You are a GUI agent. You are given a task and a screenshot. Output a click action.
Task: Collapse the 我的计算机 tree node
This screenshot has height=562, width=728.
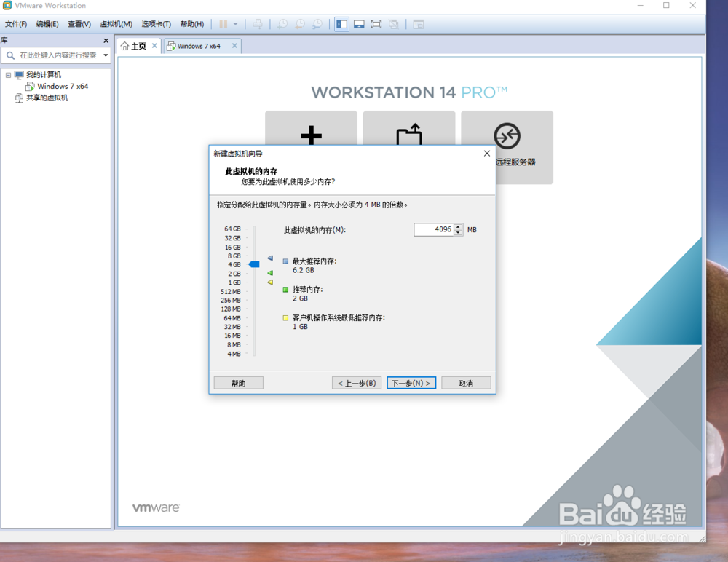coord(8,75)
